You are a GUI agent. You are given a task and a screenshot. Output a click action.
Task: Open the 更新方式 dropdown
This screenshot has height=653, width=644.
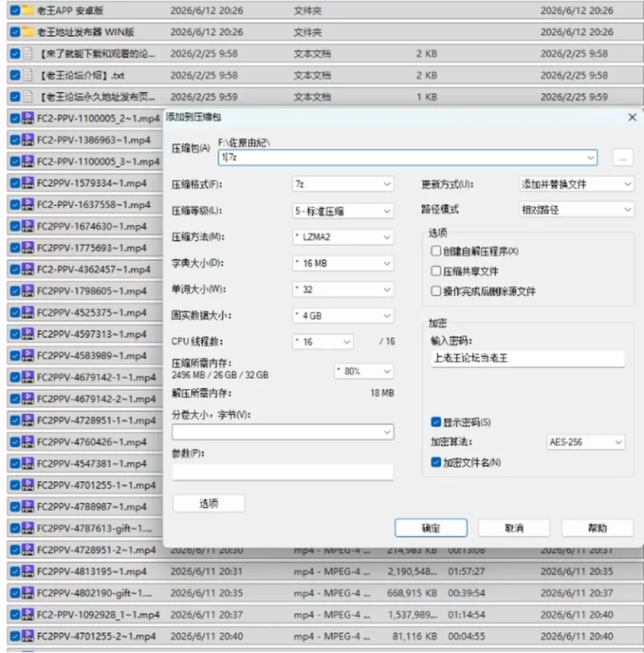tap(576, 184)
